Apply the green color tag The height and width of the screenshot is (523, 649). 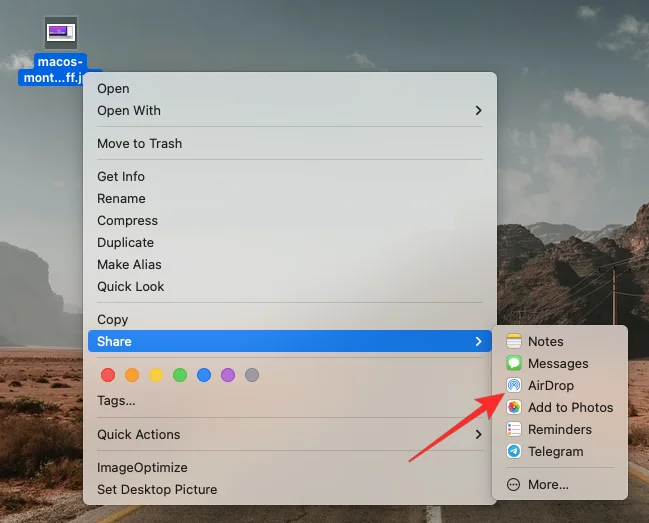[x=180, y=376]
